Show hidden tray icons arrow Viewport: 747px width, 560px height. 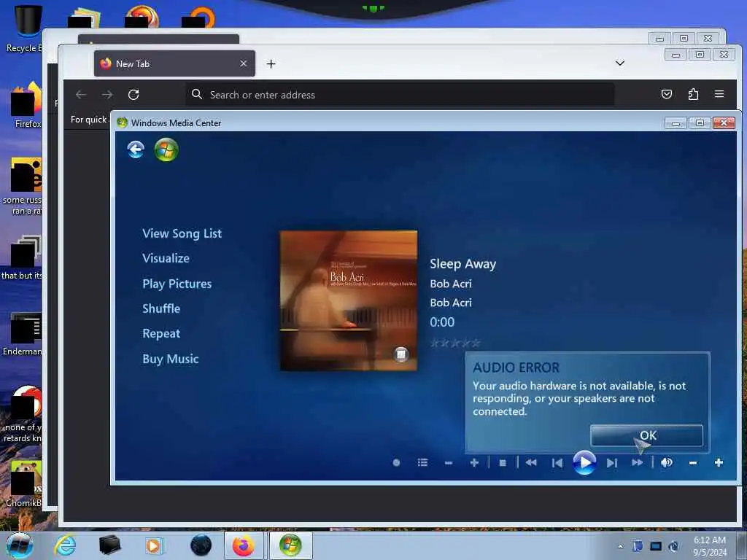pyautogui.click(x=620, y=546)
